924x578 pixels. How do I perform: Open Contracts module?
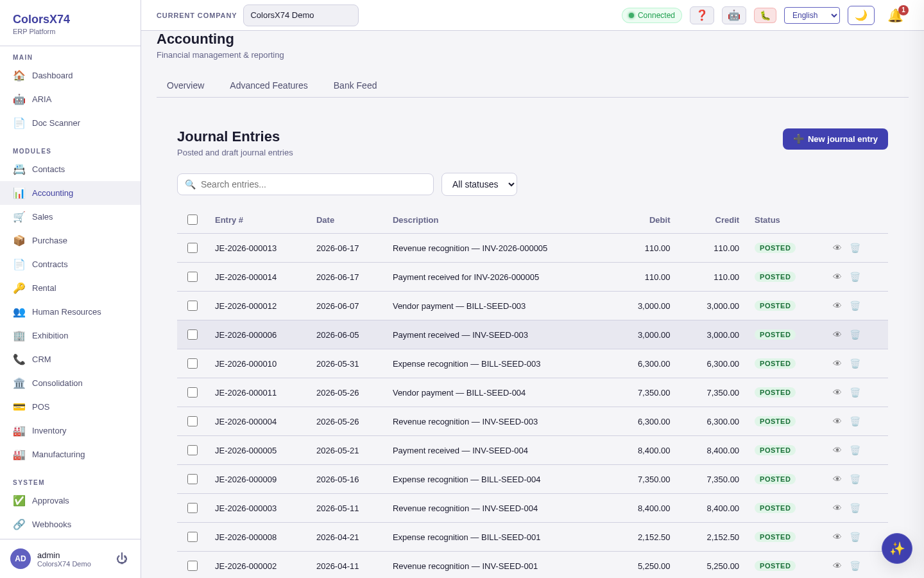coord(71,264)
